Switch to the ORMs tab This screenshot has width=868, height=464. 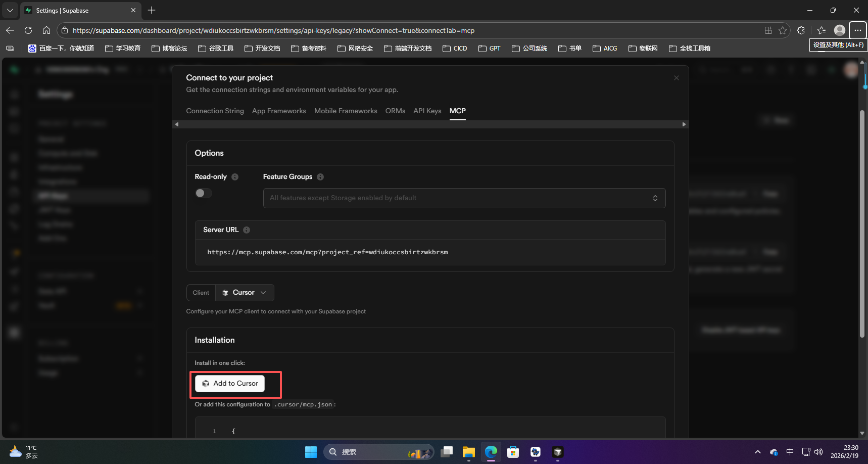click(x=395, y=111)
